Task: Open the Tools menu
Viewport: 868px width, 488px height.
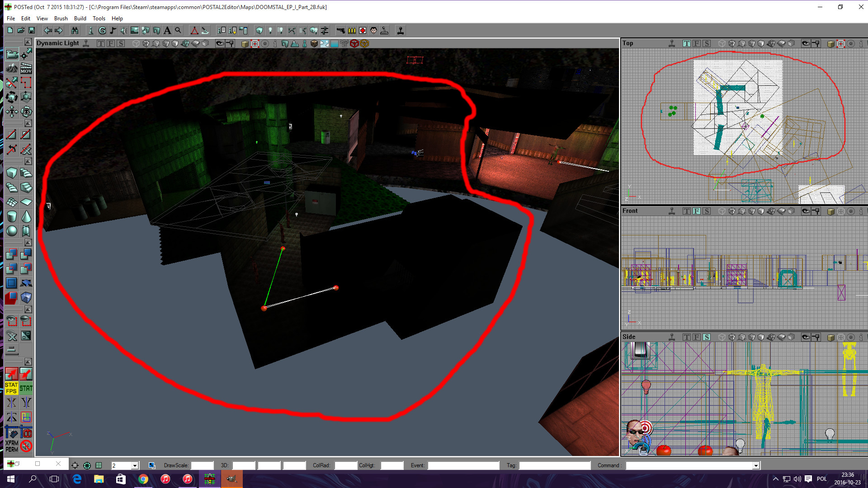Action: [x=99, y=19]
